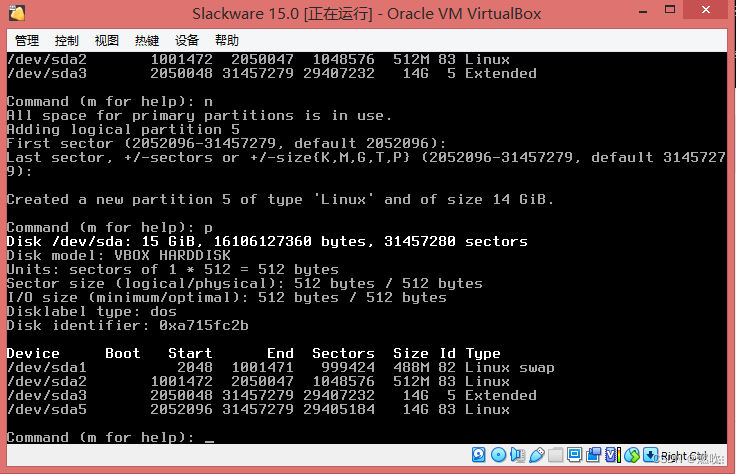736x474 pixels.
Task: Click the shared folders indicator icon
Action: (x=555, y=455)
